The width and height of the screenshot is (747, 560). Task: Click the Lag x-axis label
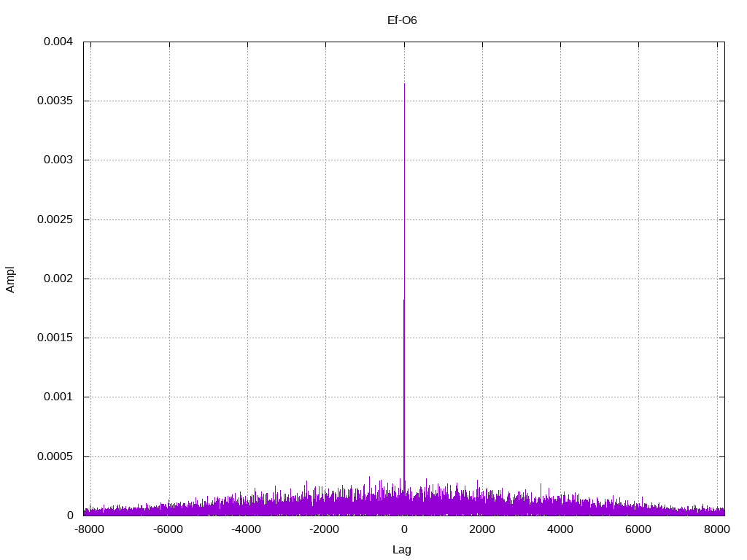(402, 550)
